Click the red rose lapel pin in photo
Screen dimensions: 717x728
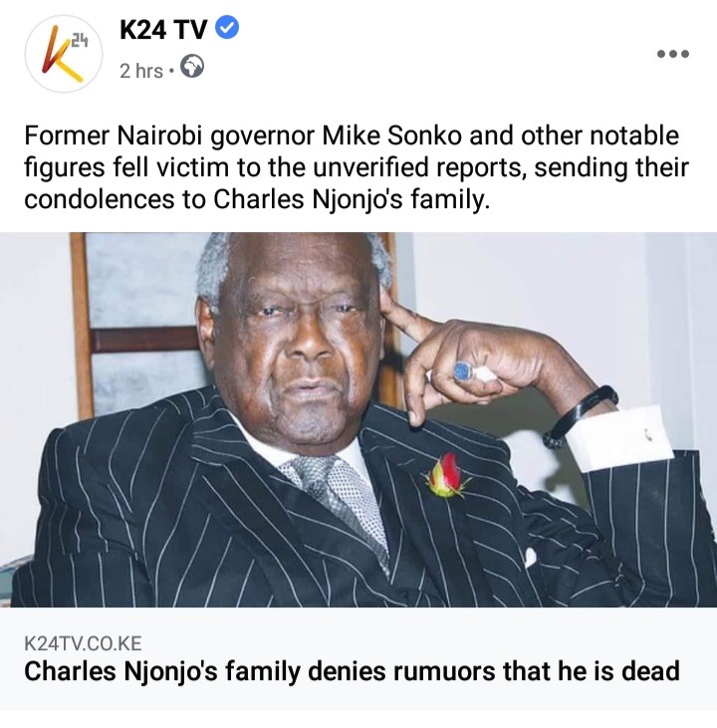click(x=447, y=476)
